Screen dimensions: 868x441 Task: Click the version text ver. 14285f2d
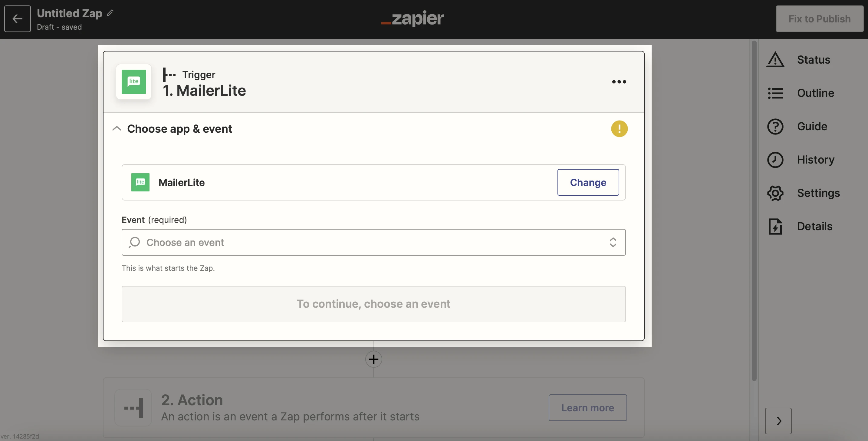point(20,436)
